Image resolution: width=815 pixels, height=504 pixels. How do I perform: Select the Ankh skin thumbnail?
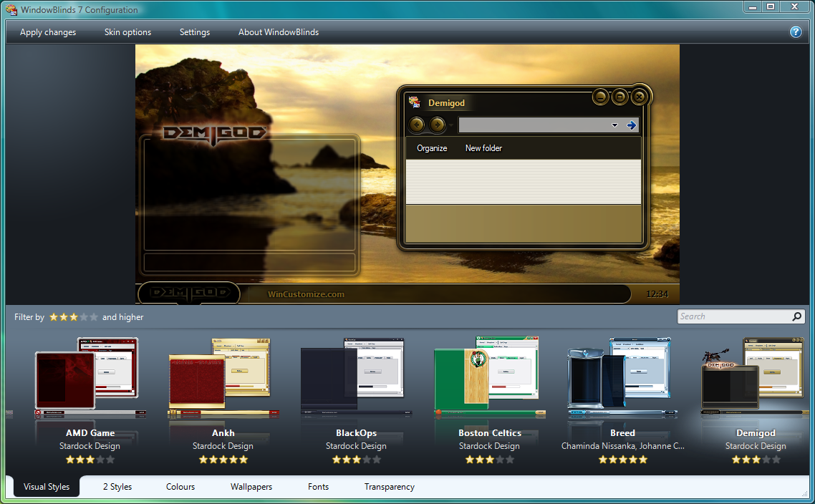click(223, 378)
